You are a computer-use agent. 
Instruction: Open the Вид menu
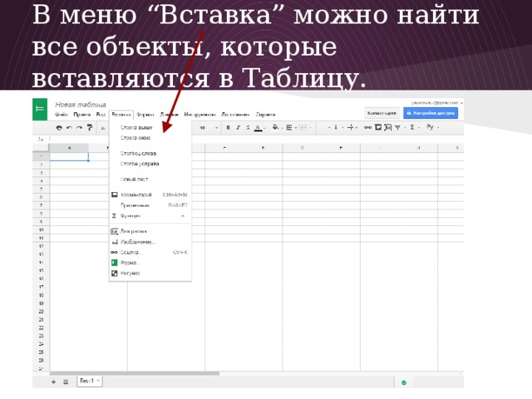tap(101, 115)
